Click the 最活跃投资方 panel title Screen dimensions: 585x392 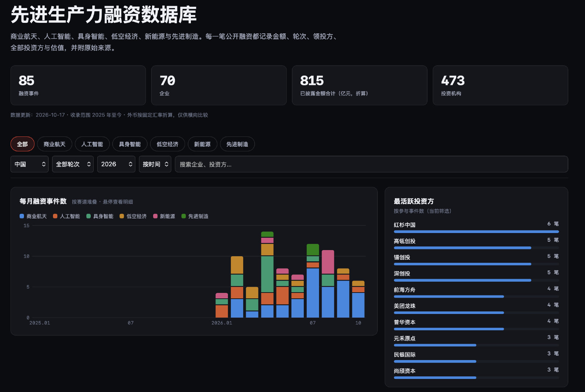click(x=414, y=201)
